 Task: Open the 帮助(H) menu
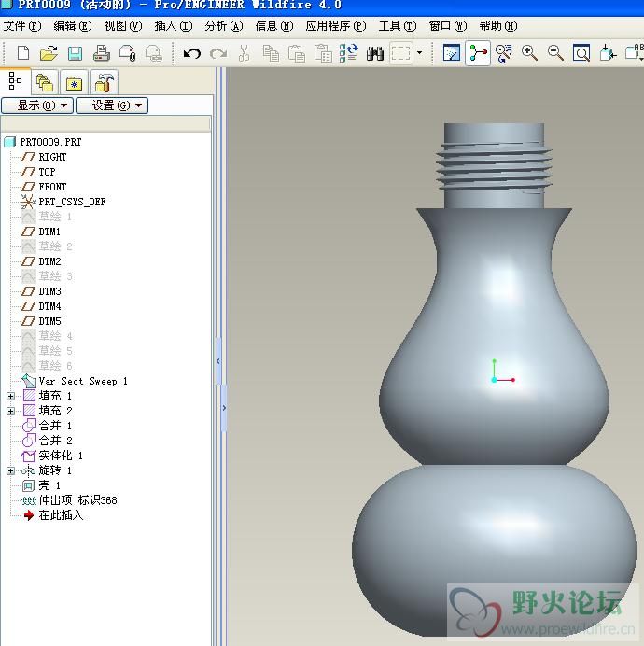[x=498, y=26]
